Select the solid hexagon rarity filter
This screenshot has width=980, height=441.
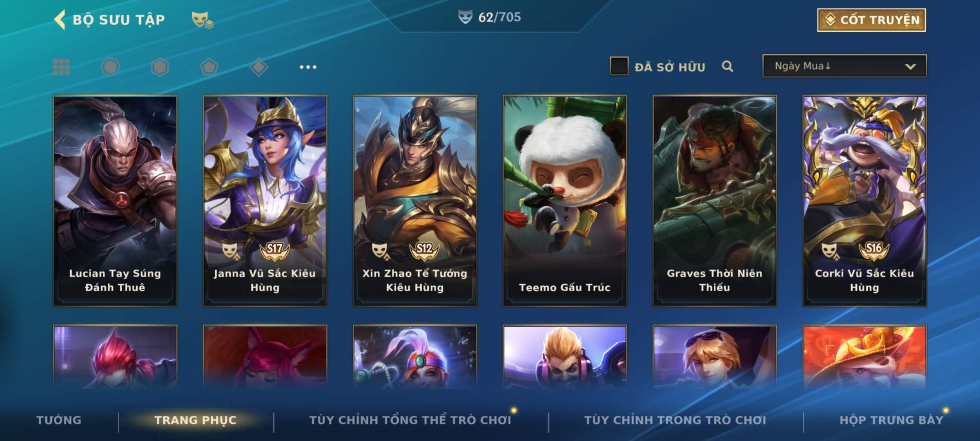(x=160, y=67)
